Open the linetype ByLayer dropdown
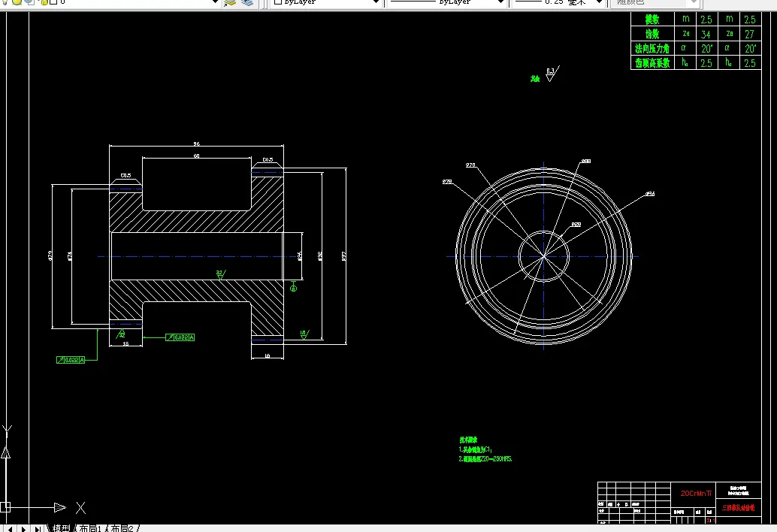The width and height of the screenshot is (777, 532). pos(500,2)
